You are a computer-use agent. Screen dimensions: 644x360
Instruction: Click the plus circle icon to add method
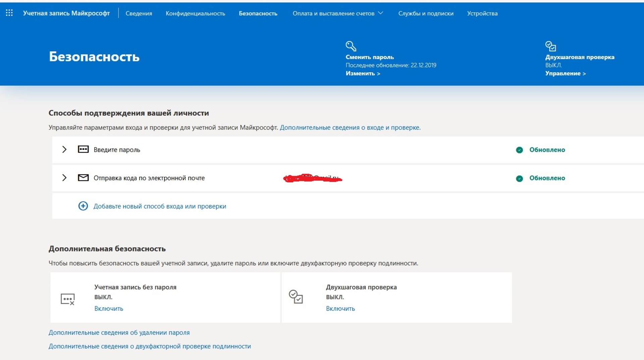tap(83, 206)
